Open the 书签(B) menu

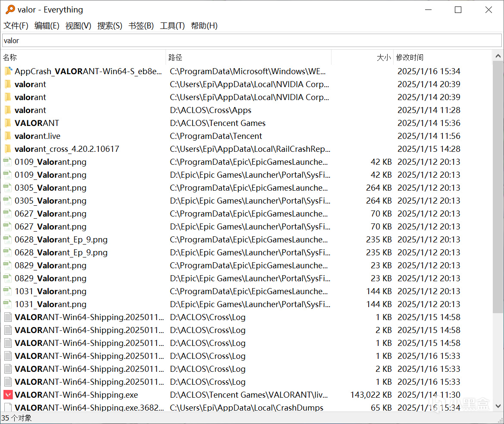click(x=141, y=26)
